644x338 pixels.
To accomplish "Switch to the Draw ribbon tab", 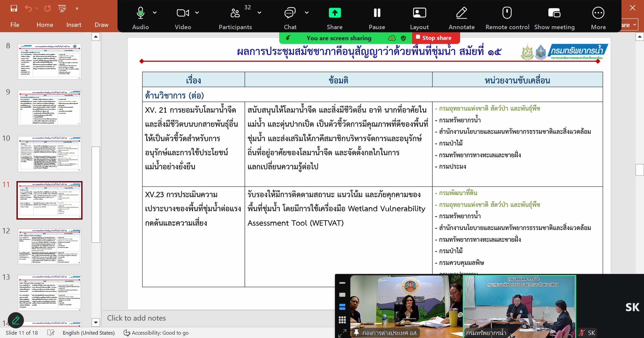I will pyautogui.click(x=101, y=25).
